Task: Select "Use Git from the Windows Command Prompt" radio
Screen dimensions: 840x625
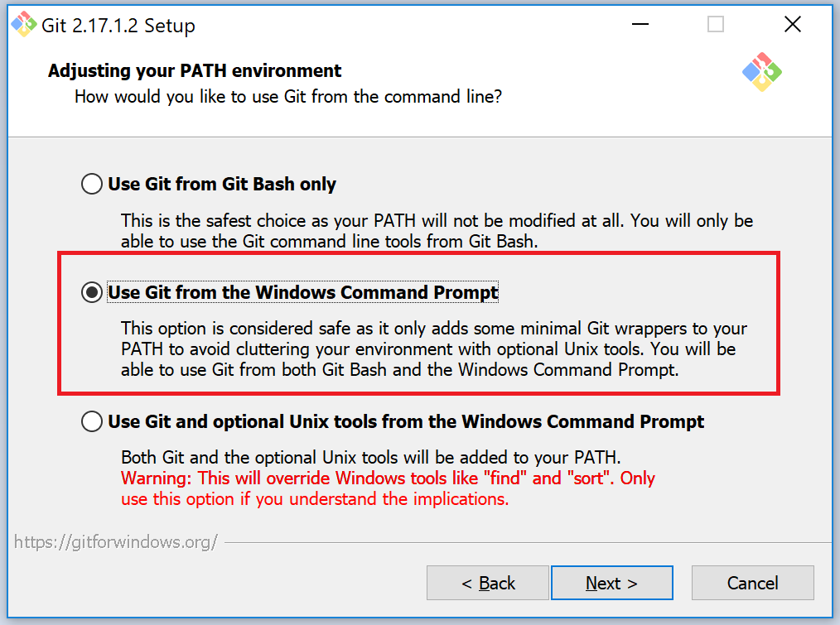Action: [92, 292]
